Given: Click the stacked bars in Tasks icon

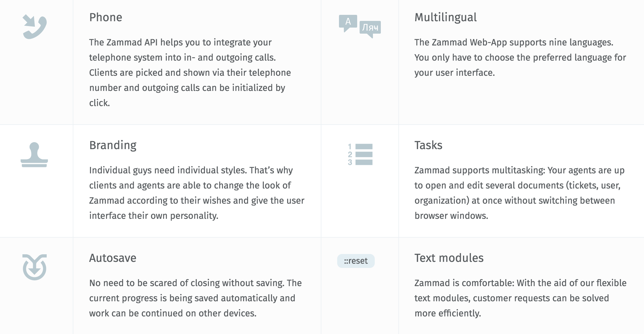Looking at the screenshot, I should 364,155.
